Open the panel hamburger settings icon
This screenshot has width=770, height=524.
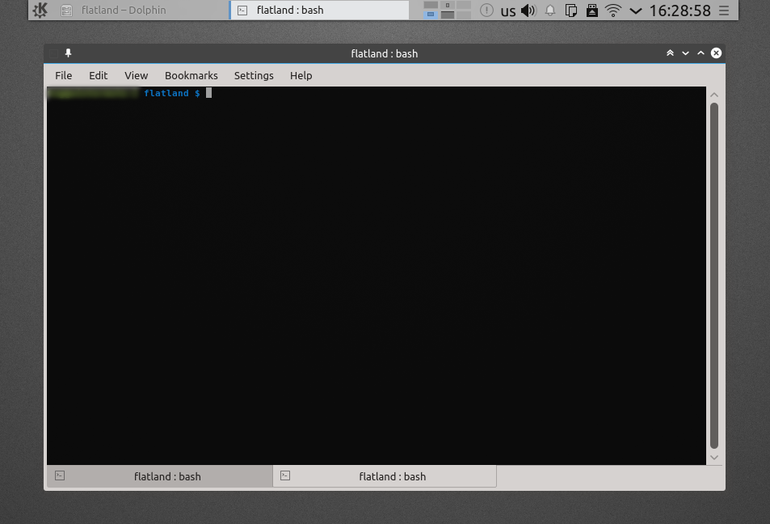pyautogui.click(x=724, y=10)
